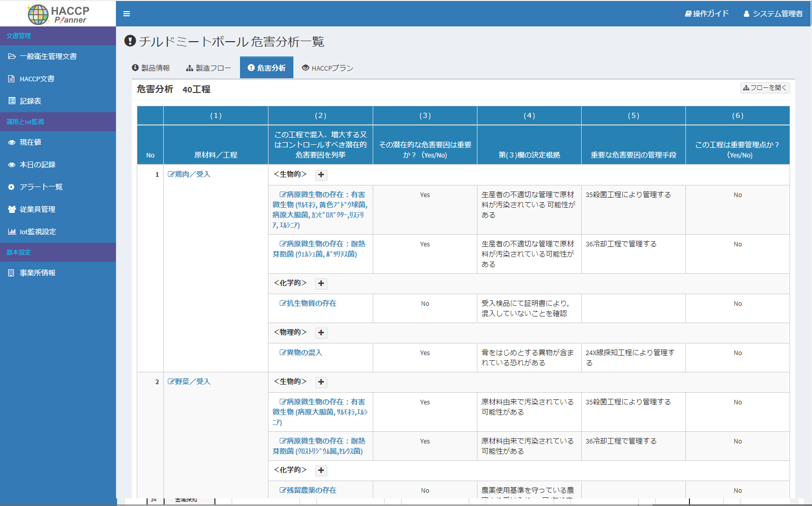The image size is (812, 506).
Task: Toggle the hamburger sidebar menu
Action: tap(127, 14)
